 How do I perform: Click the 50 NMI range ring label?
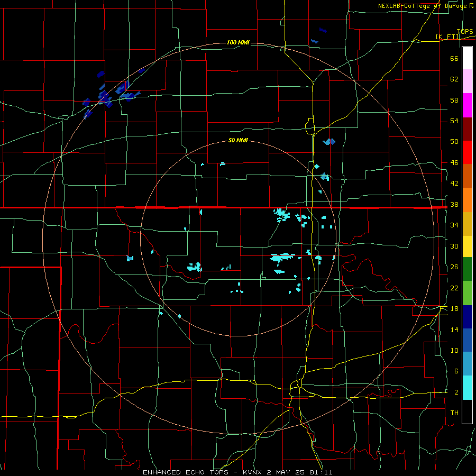click(x=238, y=140)
